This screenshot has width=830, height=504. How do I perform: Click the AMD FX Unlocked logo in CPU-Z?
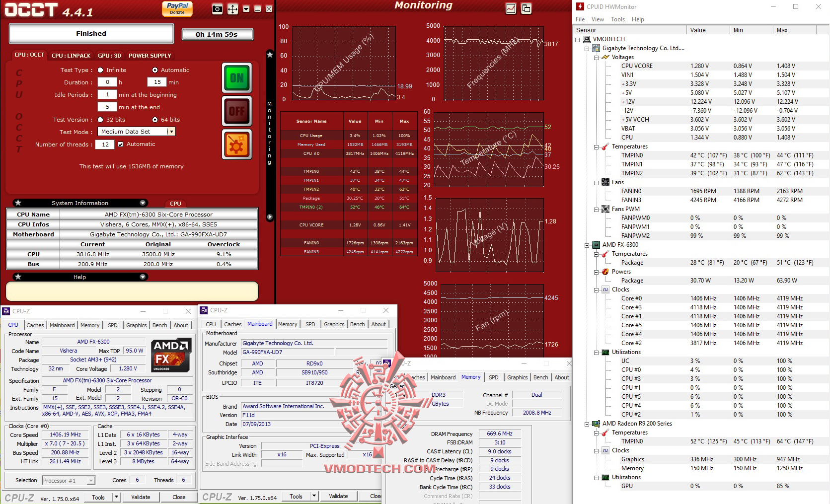[x=171, y=355]
